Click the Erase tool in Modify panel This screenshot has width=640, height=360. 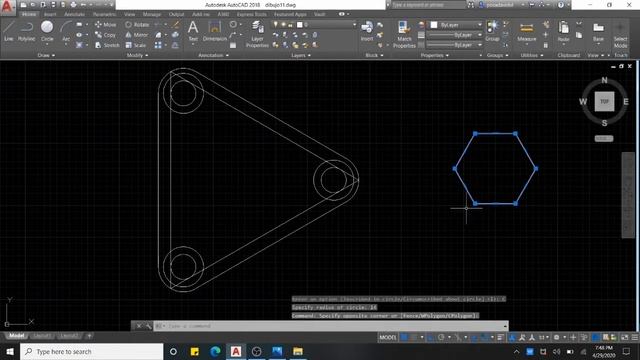pos(176,24)
